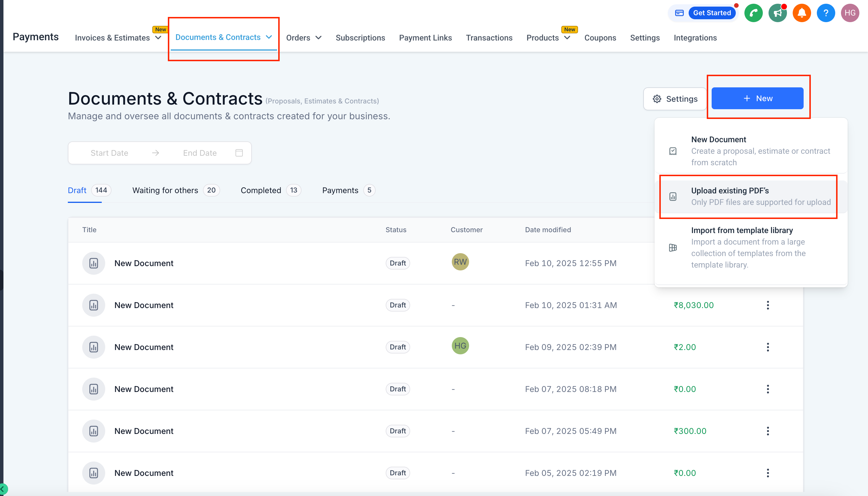Open the HG profile avatar menu
Viewport: 868px width, 496px height.
(x=850, y=13)
